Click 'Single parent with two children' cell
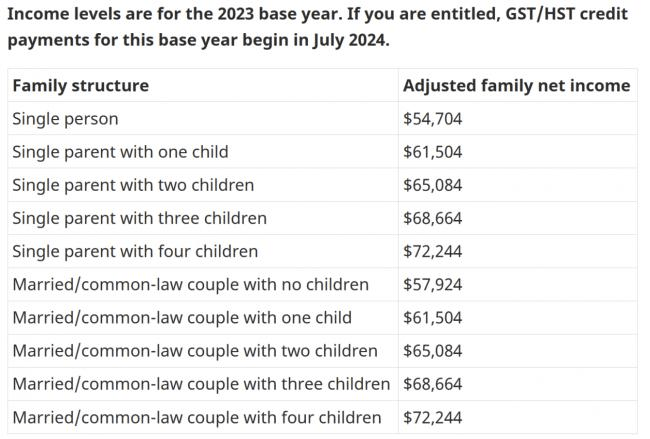The width and height of the screenshot is (650, 439). coord(133,185)
